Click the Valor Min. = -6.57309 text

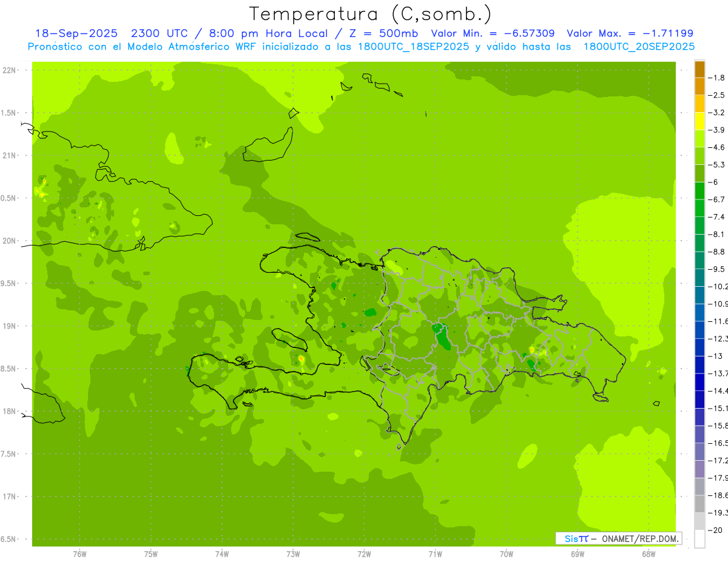493,33
